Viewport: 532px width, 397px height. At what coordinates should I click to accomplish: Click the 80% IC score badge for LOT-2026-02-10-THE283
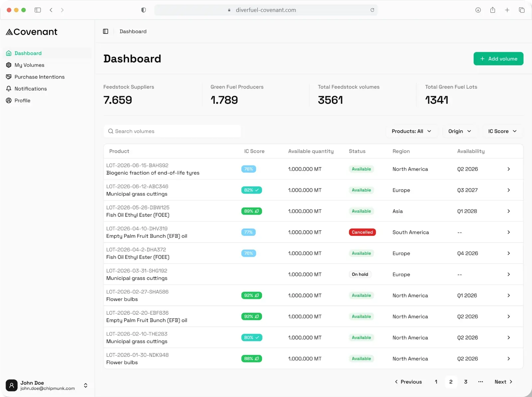pos(252,338)
